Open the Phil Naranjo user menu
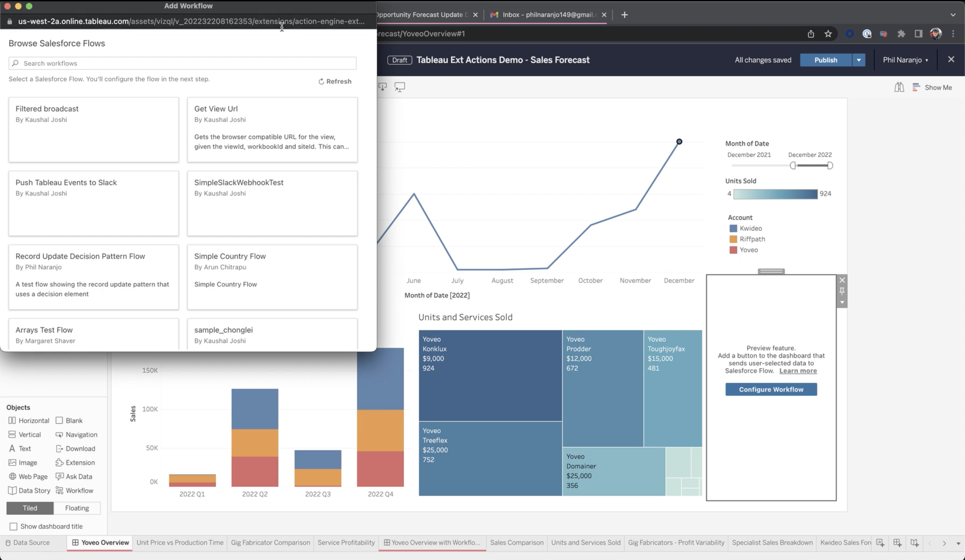Image resolution: width=965 pixels, height=560 pixels. click(x=905, y=60)
